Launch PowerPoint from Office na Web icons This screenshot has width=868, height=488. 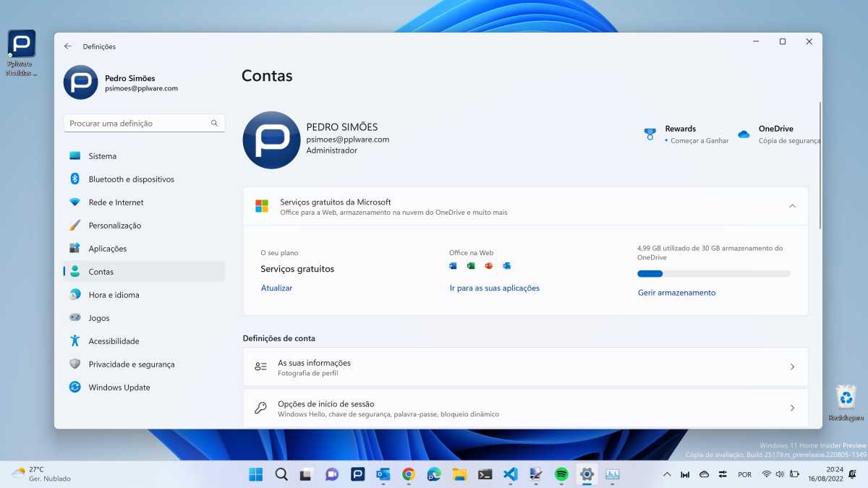[x=489, y=266]
